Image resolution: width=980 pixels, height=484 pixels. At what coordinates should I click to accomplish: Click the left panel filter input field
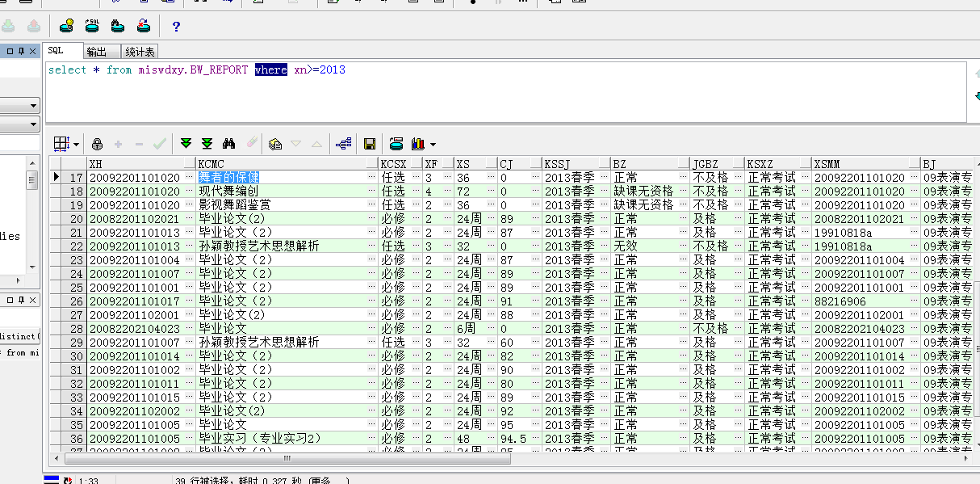tap(19, 143)
